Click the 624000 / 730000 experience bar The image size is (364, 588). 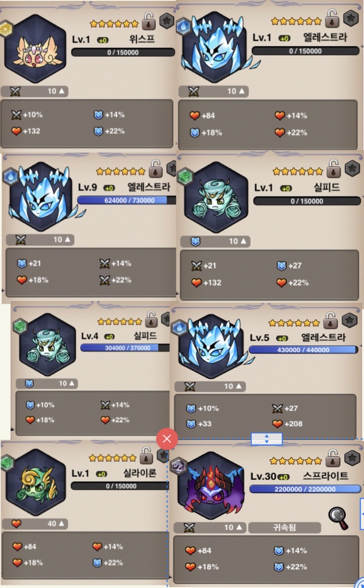pyautogui.click(x=126, y=200)
